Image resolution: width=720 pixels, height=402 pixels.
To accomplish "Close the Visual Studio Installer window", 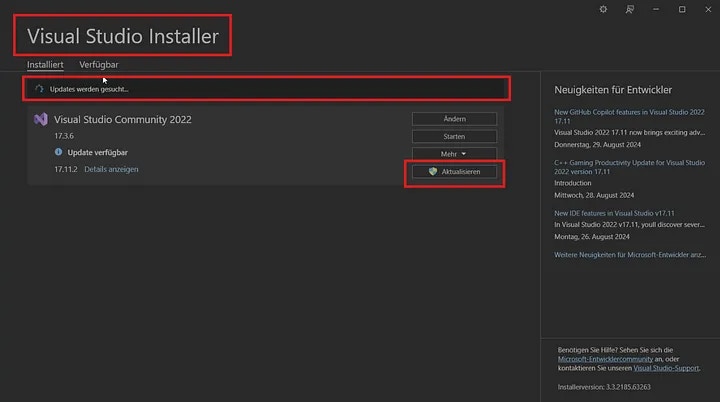I will (x=708, y=9).
